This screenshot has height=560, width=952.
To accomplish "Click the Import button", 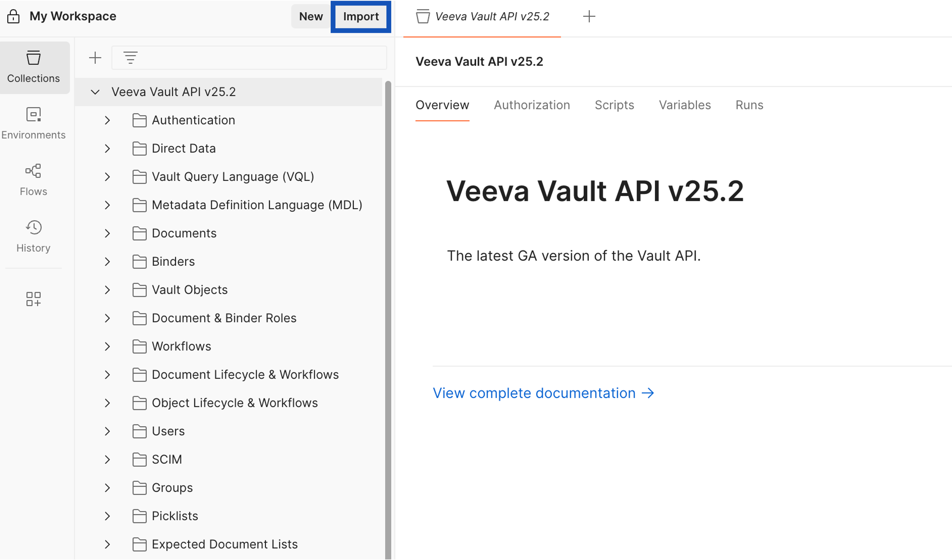I will [361, 16].
